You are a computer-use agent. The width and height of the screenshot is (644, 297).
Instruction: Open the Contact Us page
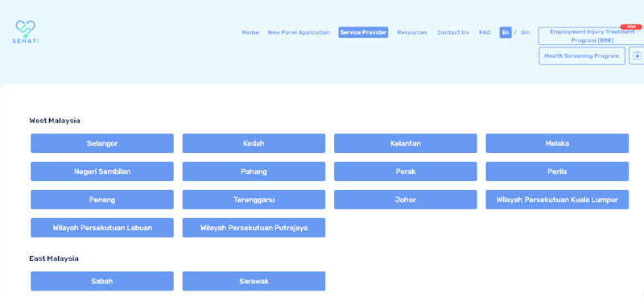(x=453, y=32)
